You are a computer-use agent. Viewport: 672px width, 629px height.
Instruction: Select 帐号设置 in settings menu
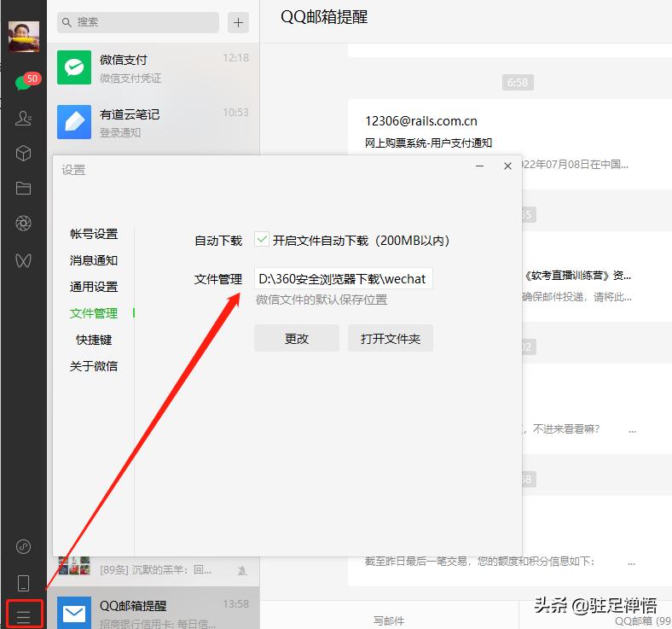94,234
